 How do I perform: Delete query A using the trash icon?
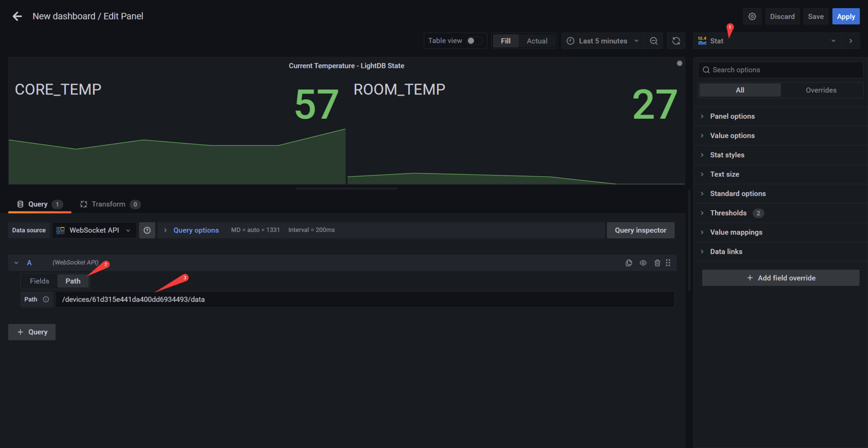tap(657, 263)
